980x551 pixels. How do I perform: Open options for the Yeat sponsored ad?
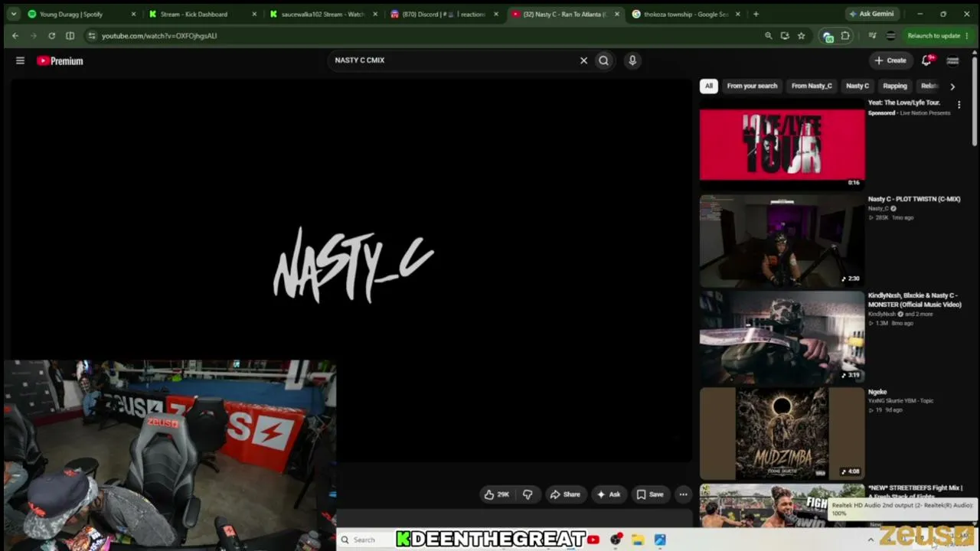tap(959, 105)
